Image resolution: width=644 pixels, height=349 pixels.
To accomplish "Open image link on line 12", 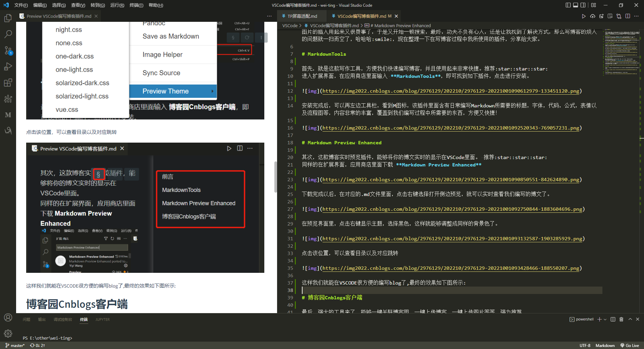I will pyautogui.click(x=451, y=91).
